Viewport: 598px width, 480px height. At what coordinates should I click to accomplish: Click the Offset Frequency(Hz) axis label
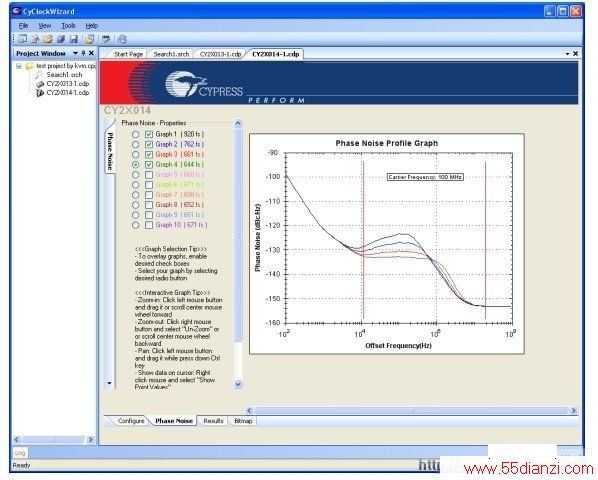tap(398, 346)
